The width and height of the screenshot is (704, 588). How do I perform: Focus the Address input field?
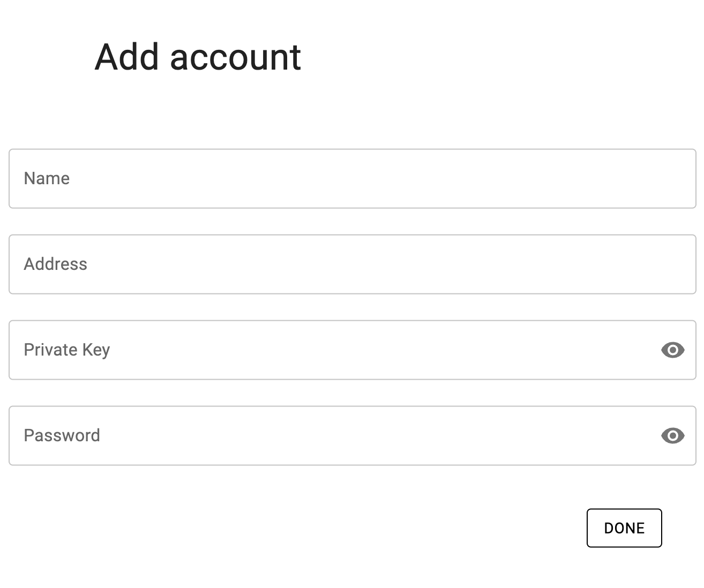click(352, 265)
